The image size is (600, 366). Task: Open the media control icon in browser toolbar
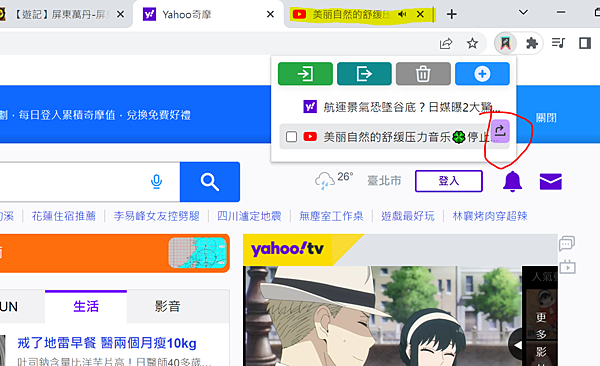[x=559, y=43]
